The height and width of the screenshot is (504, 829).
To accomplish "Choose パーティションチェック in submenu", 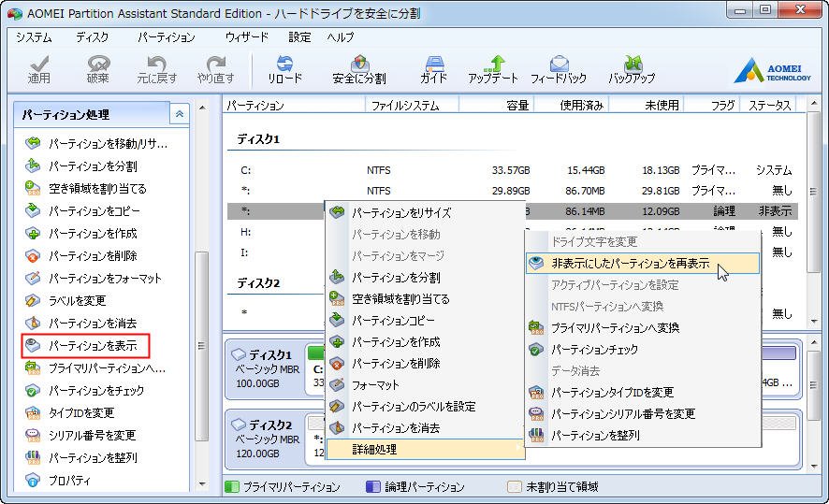I will (x=643, y=349).
